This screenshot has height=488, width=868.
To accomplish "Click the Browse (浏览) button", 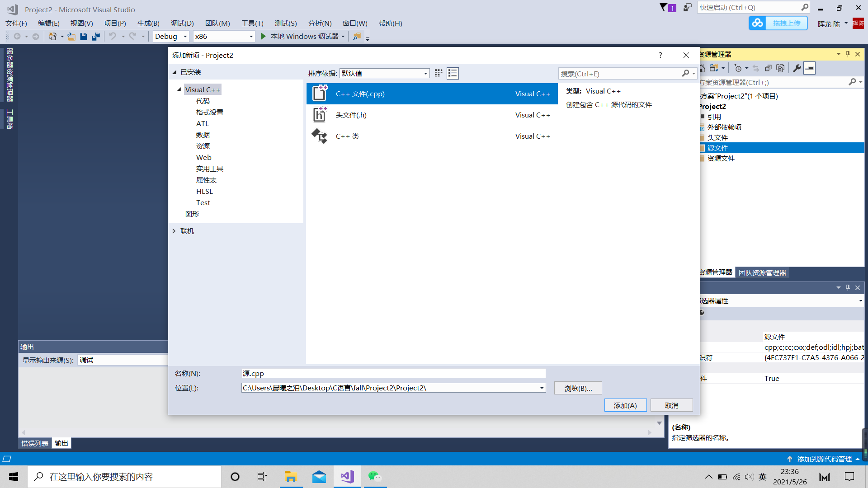I will [578, 388].
